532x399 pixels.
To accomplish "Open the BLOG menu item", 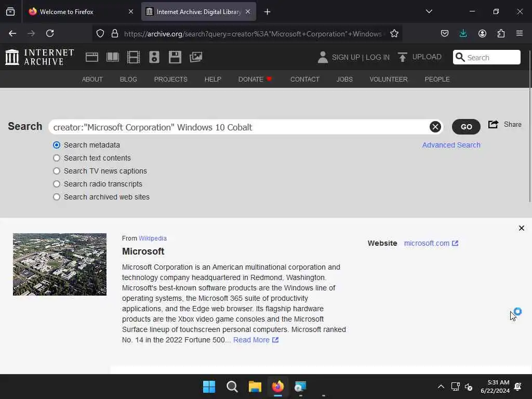I will pos(128,79).
